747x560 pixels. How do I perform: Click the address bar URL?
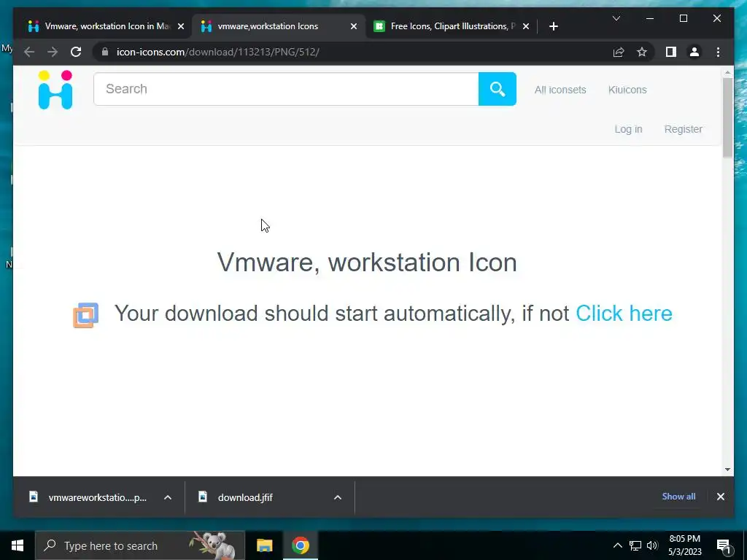click(x=217, y=52)
